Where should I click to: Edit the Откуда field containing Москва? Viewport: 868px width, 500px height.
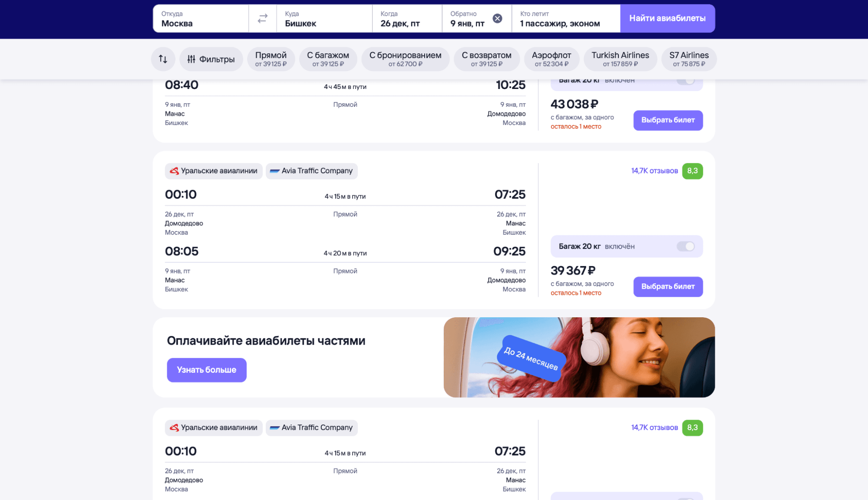tap(201, 19)
